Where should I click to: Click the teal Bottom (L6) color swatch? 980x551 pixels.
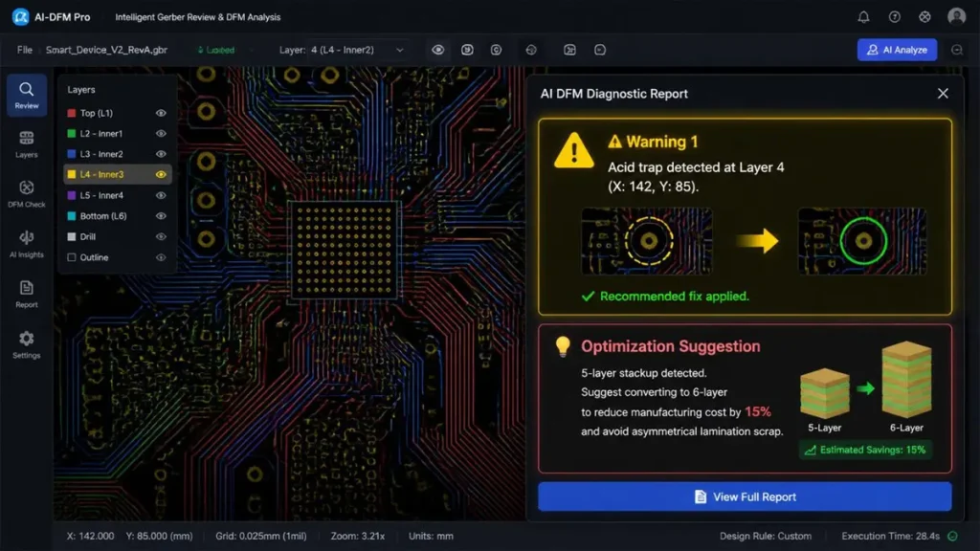[x=71, y=216]
